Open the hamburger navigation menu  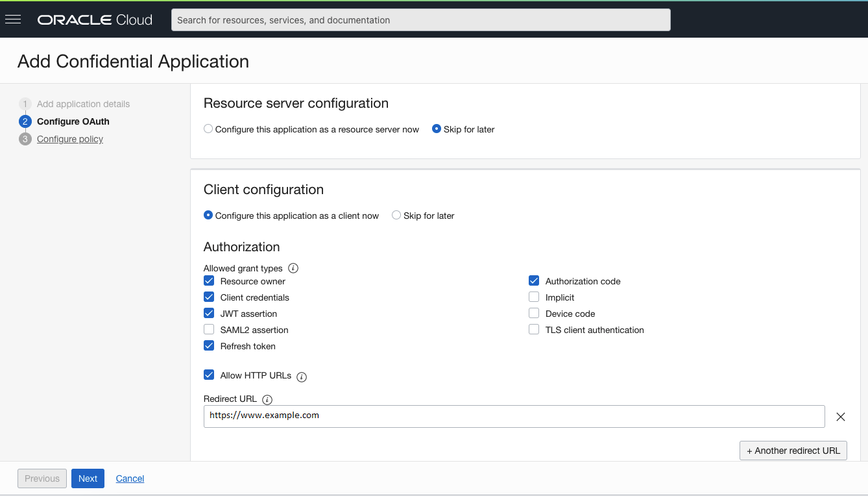pyautogui.click(x=13, y=19)
